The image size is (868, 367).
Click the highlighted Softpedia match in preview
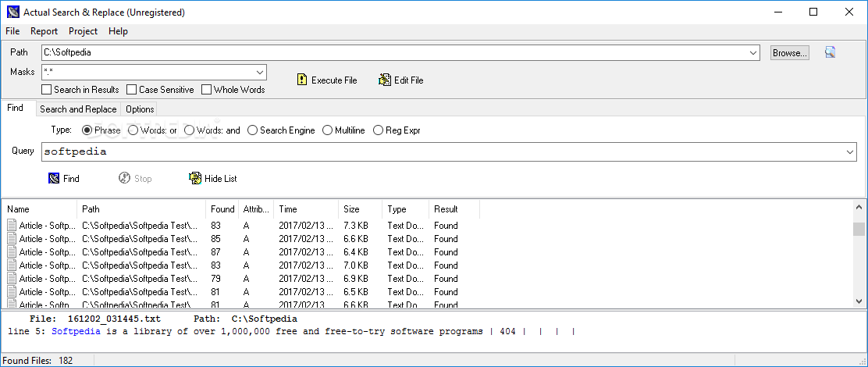[x=76, y=332]
